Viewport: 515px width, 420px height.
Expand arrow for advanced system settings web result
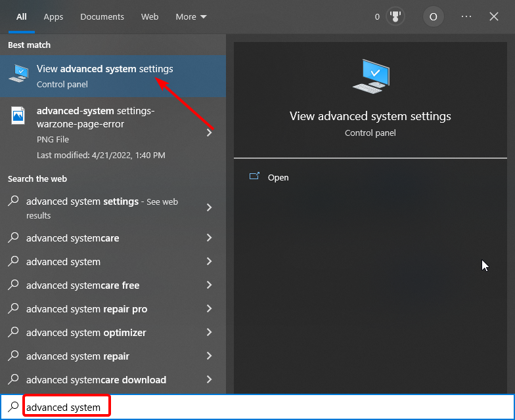(209, 207)
